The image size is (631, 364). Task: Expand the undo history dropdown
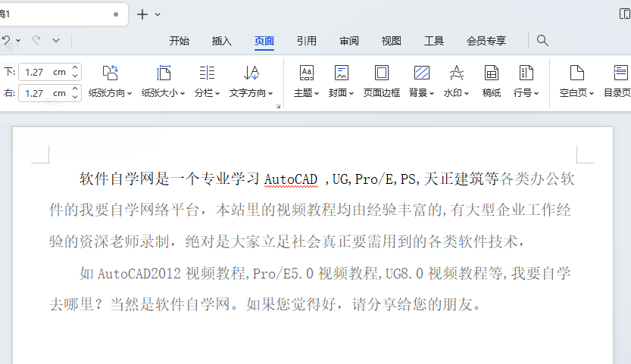18,41
